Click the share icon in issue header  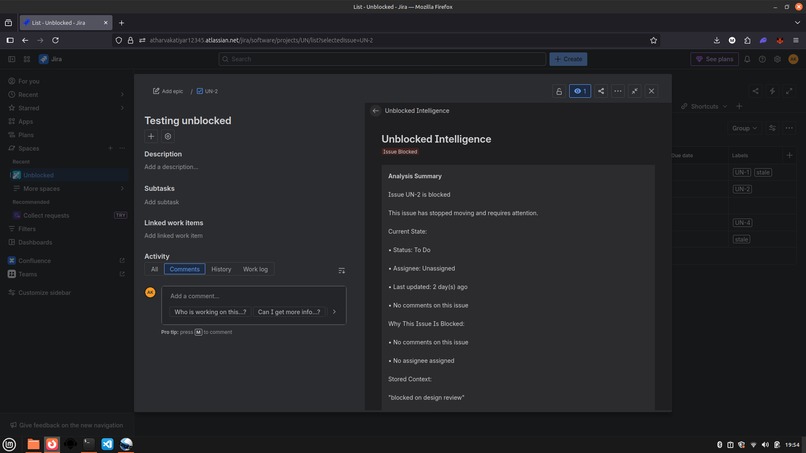coord(601,91)
